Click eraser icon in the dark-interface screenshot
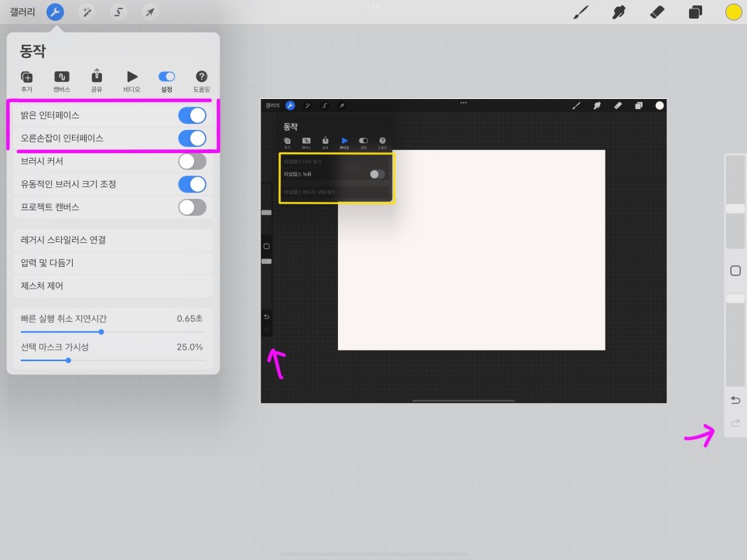The image size is (747, 560). tap(618, 105)
